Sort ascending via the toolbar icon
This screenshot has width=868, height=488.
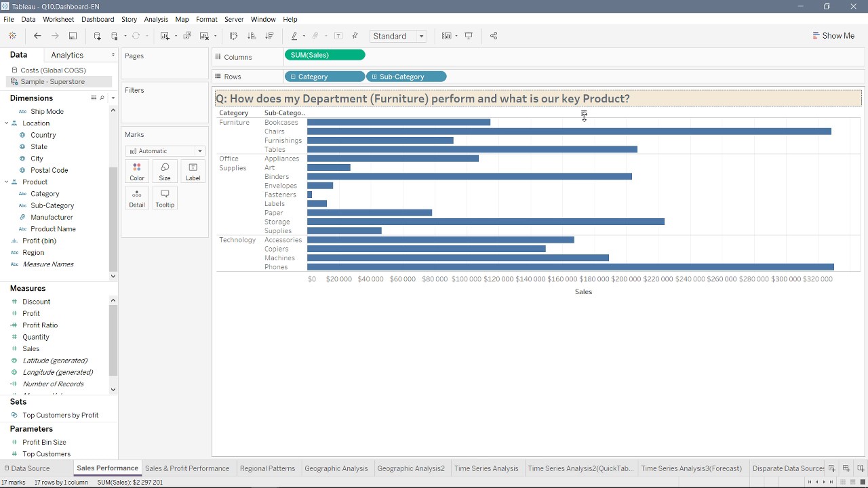[x=252, y=36]
